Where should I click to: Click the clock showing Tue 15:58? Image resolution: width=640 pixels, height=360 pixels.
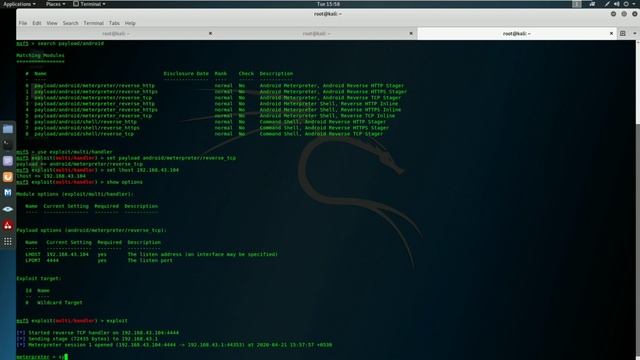tap(328, 4)
